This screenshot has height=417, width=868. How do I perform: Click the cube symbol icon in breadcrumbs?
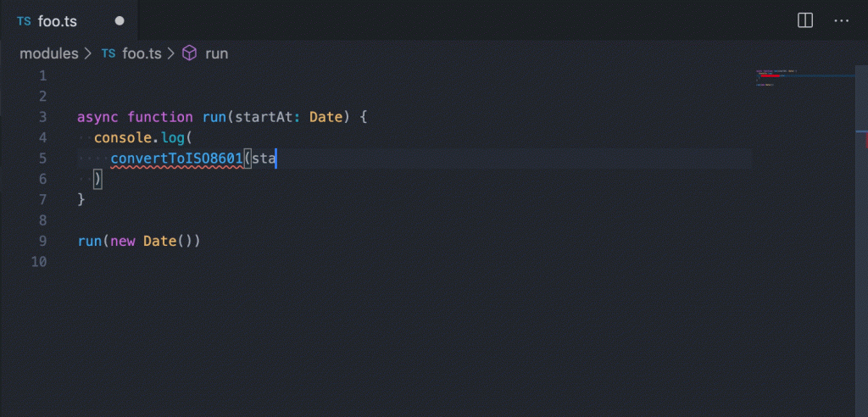[190, 53]
